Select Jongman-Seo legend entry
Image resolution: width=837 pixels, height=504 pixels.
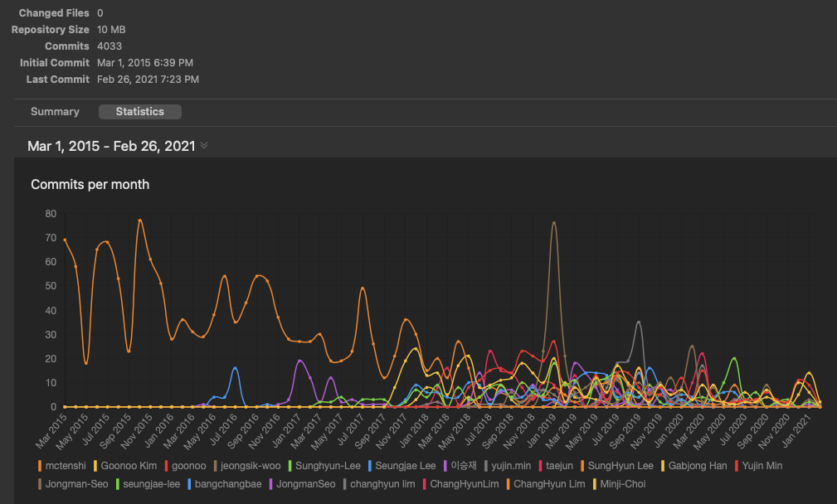click(x=73, y=484)
